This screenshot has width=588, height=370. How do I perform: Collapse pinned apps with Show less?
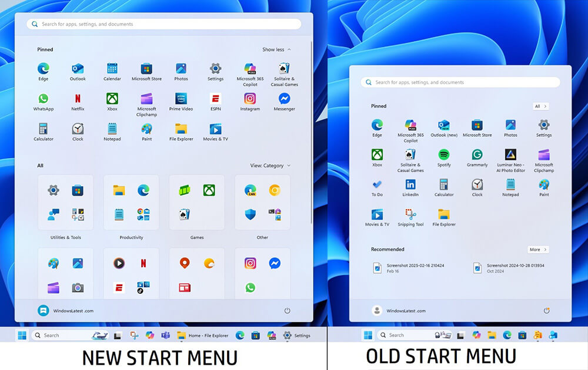pyautogui.click(x=276, y=49)
